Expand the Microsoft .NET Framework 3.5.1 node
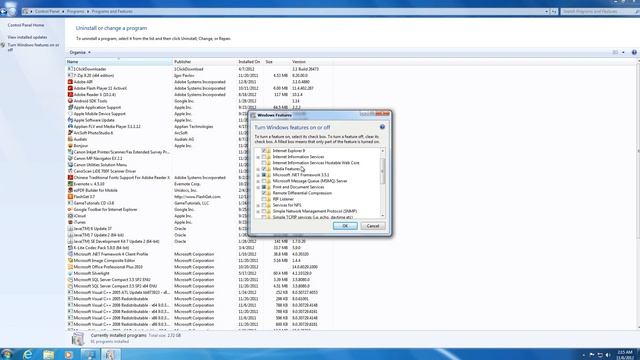The width and height of the screenshot is (640, 360). [258, 175]
